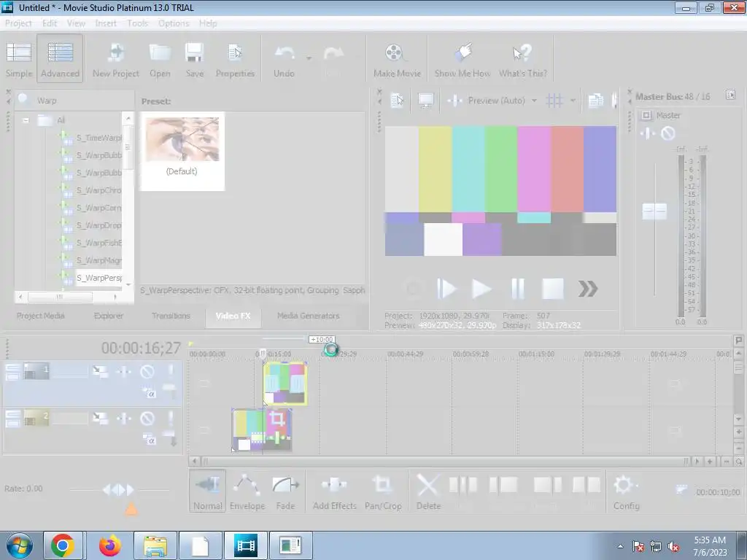This screenshot has width=747, height=560.
Task: Switch to Video FX tab
Action: (233, 316)
